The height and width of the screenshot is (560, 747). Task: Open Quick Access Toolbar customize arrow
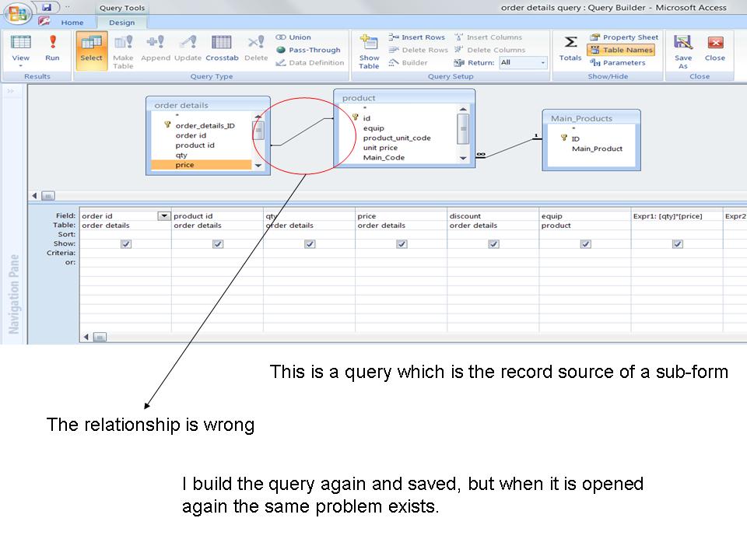pos(67,7)
